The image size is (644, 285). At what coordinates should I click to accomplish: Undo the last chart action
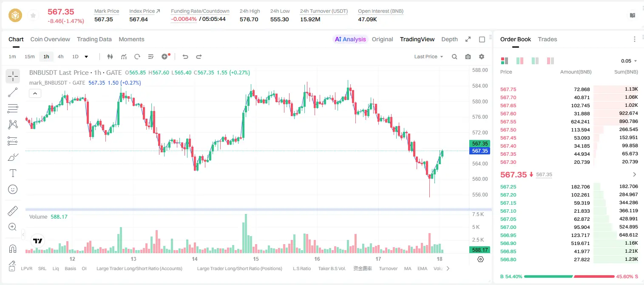[185, 57]
